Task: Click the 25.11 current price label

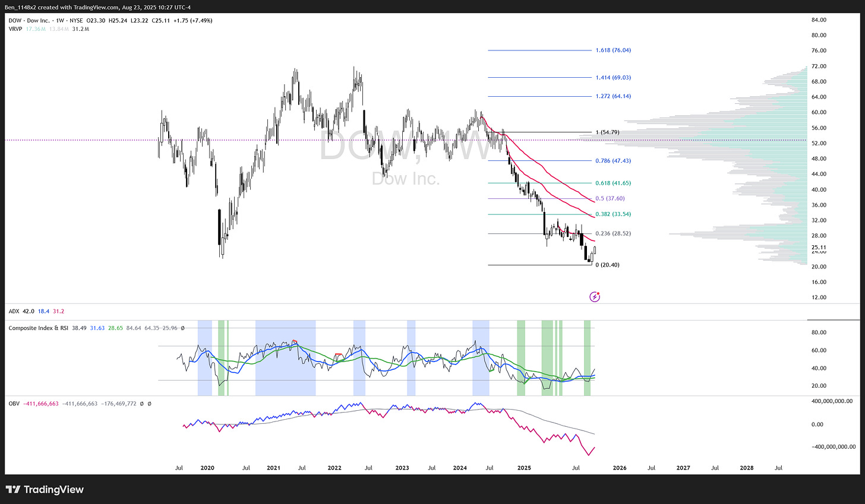Action: point(819,248)
